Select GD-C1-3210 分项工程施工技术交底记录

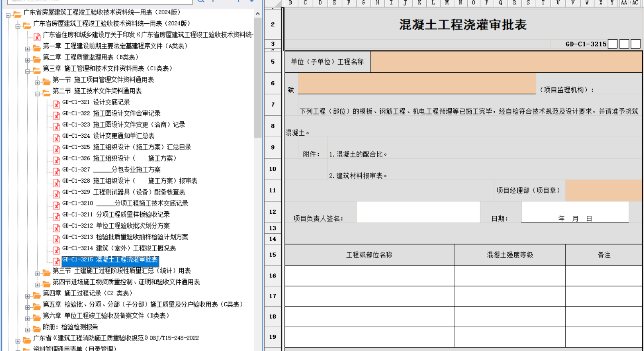[x=125, y=203]
